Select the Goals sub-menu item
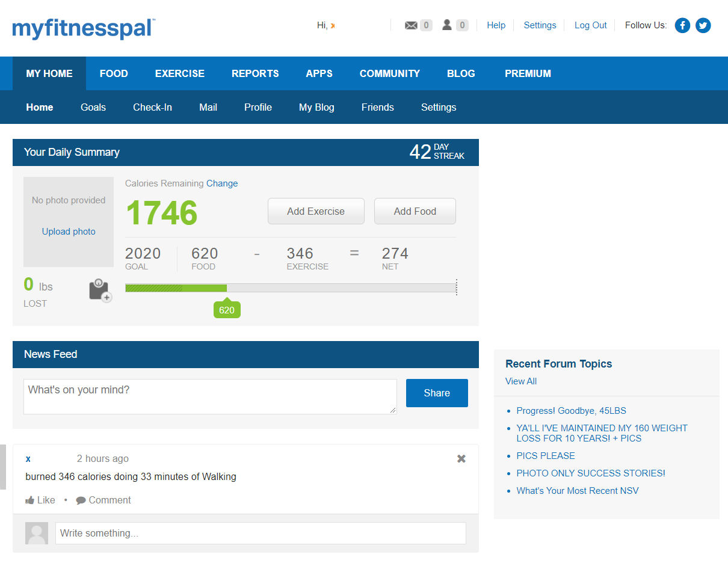The image size is (728, 563). click(93, 107)
